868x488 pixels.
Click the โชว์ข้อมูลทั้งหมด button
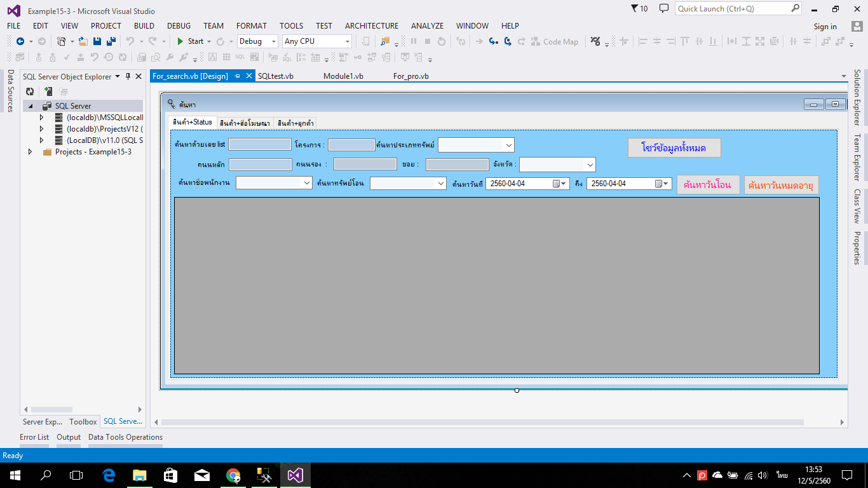pos(674,147)
